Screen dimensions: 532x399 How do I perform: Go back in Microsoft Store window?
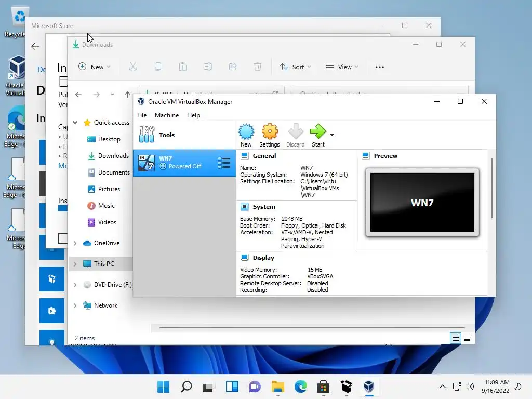point(35,46)
